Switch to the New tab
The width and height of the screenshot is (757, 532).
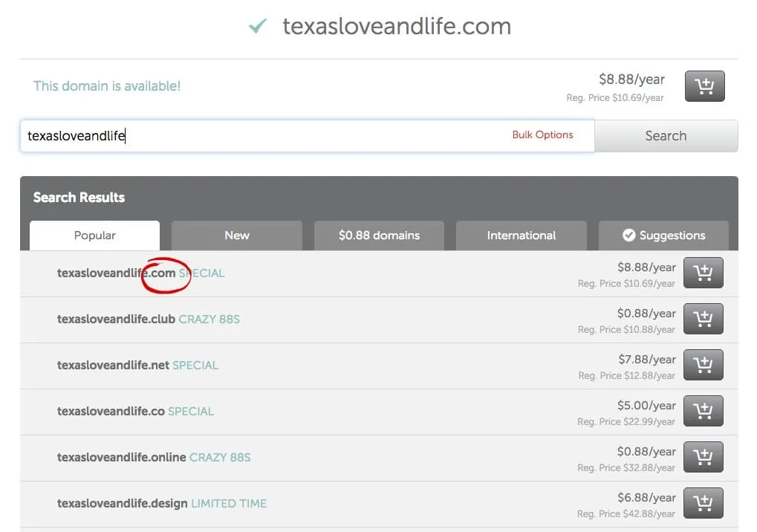tap(236, 236)
